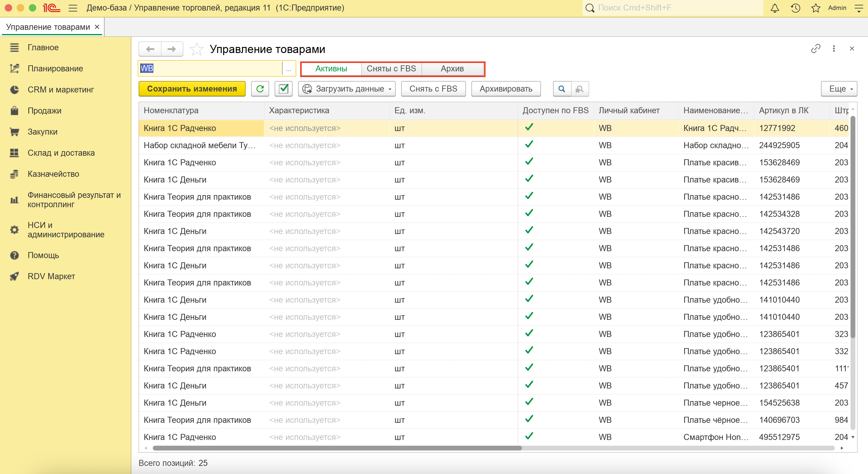Open the WB account selection ellipsis
Viewport: 868px width, 474px height.
click(289, 69)
